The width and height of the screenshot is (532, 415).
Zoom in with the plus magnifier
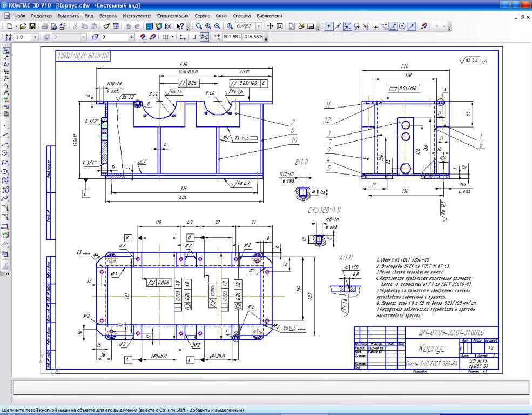pos(208,26)
